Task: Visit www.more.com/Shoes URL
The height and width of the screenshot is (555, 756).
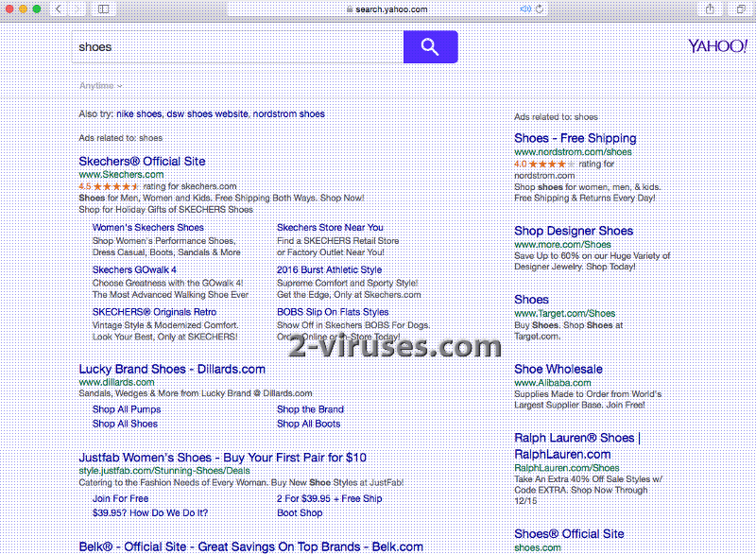Action: [x=562, y=245]
